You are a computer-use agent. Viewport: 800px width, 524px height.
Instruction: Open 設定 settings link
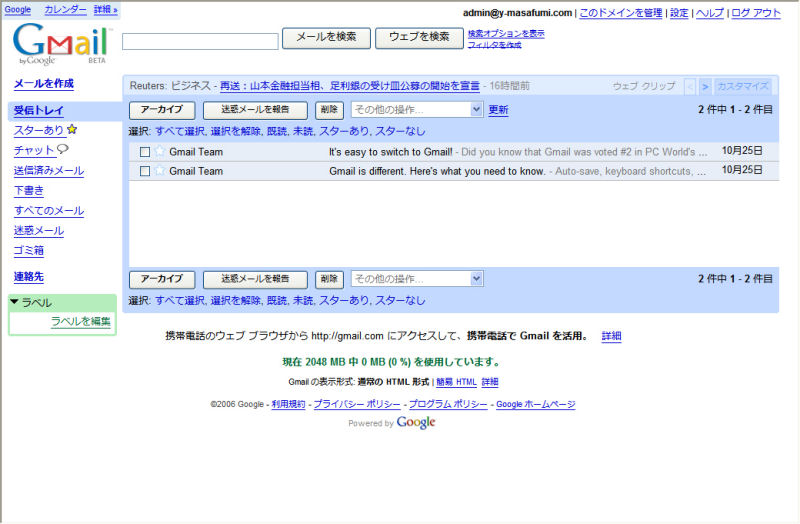pyautogui.click(x=679, y=13)
